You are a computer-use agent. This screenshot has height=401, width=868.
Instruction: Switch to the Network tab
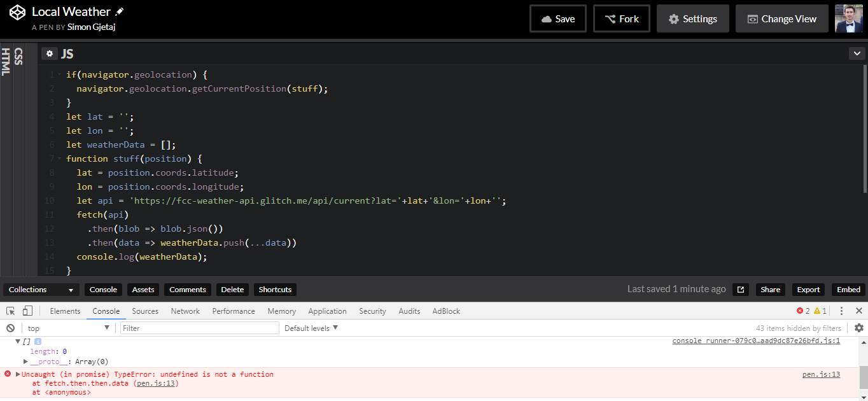click(185, 311)
